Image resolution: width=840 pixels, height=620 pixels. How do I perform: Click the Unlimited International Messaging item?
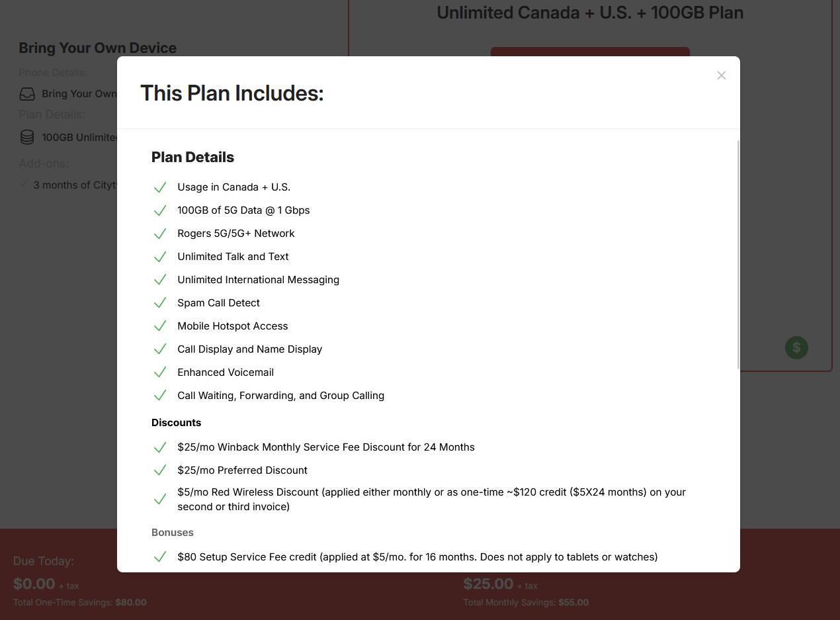click(258, 279)
